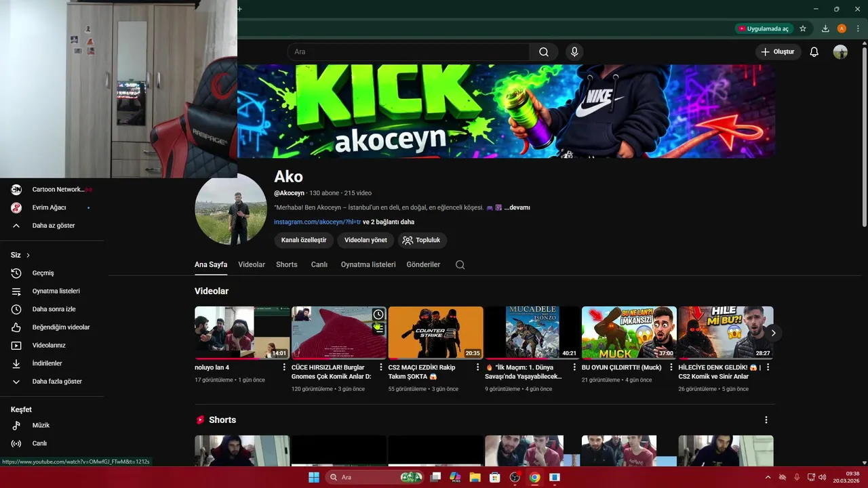868x488 pixels.
Task: Open the notifications bell
Action: coord(814,52)
